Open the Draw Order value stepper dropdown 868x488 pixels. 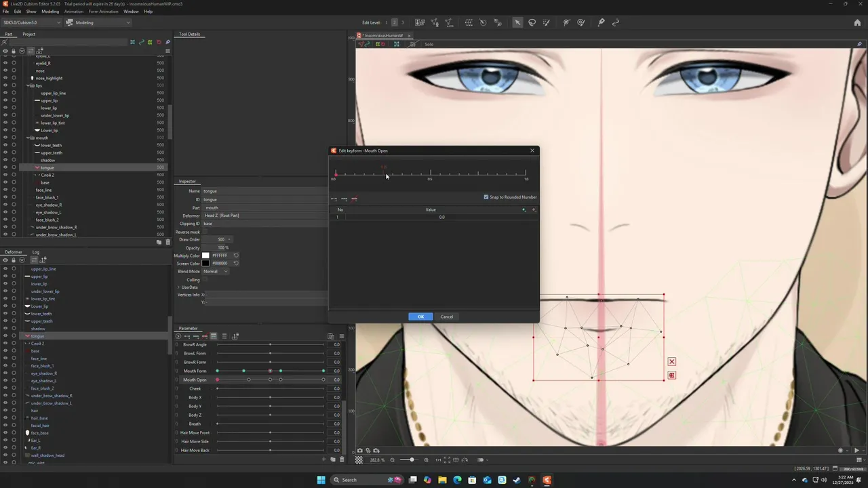point(229,239)
